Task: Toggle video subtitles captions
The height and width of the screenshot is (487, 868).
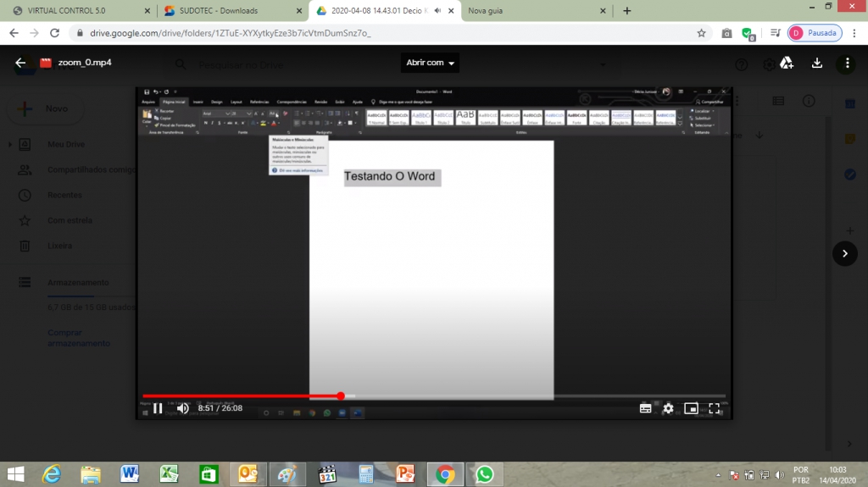Action: click(x=645, y=408)
